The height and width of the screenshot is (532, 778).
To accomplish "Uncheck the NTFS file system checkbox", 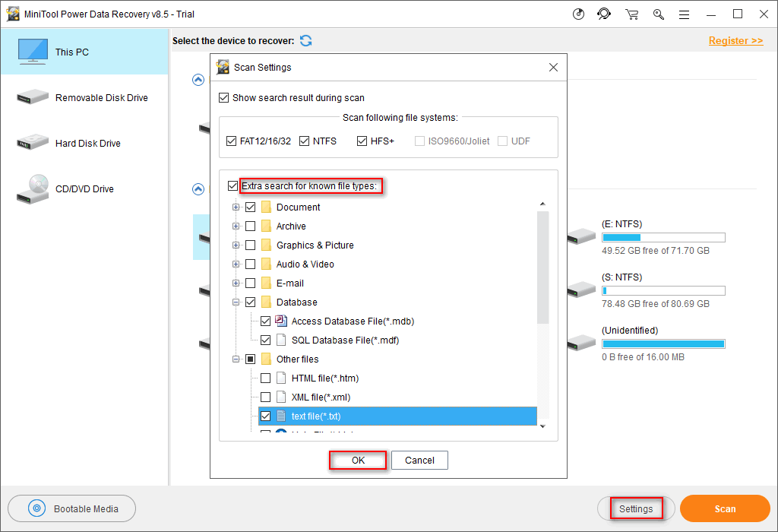I will point(304,141).
